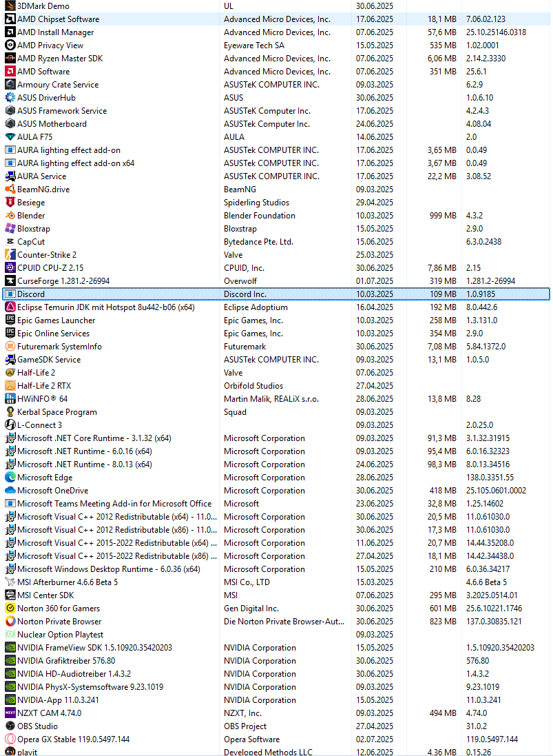Click the Futuremark SystemInfo icon
The image size is (553, 756).
(x=10, y=346)
